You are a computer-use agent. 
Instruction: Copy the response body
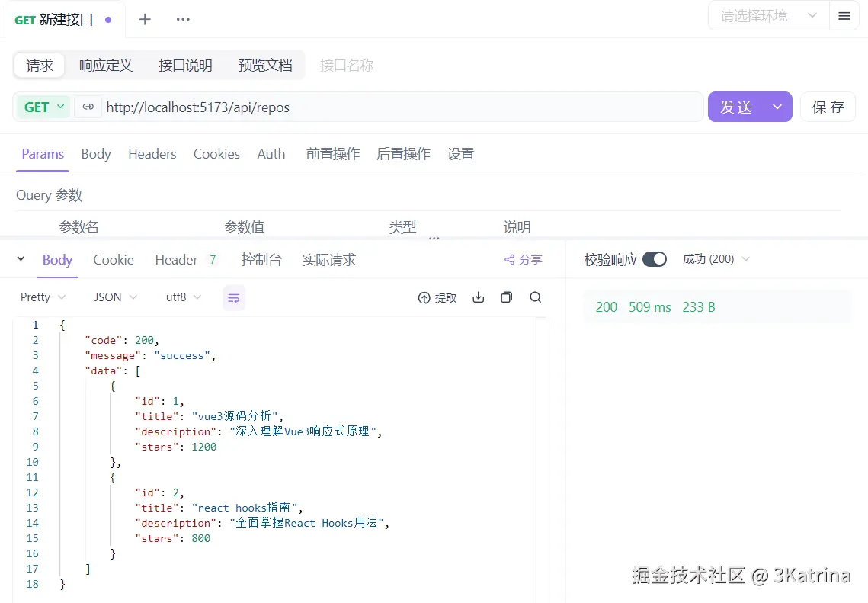pos(507,297)
